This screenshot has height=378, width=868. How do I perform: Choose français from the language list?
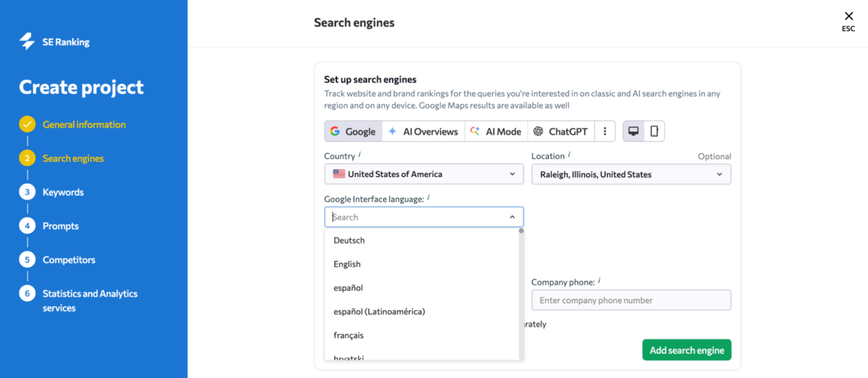[422, 335]
